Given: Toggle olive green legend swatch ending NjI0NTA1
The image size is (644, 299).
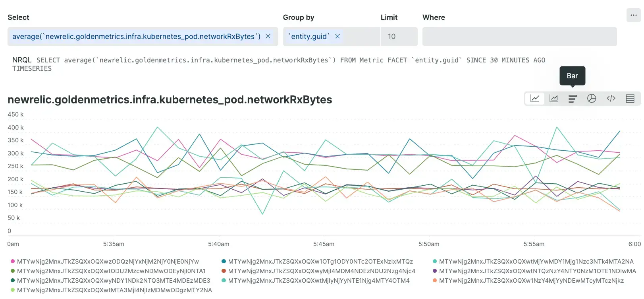Looking at the screenshot, I should pos(13,271).
